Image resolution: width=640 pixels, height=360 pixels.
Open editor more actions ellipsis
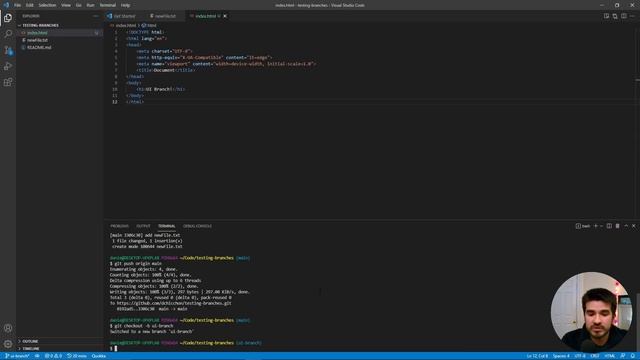tap(632, 16)
